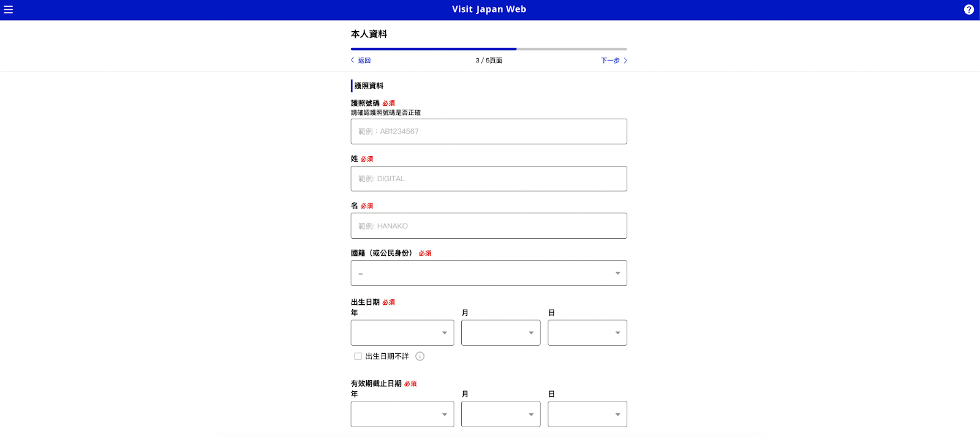Click the Visit Japan Web header title
The height and width of the screenshot is (437, 980).
tap(489, 9)
